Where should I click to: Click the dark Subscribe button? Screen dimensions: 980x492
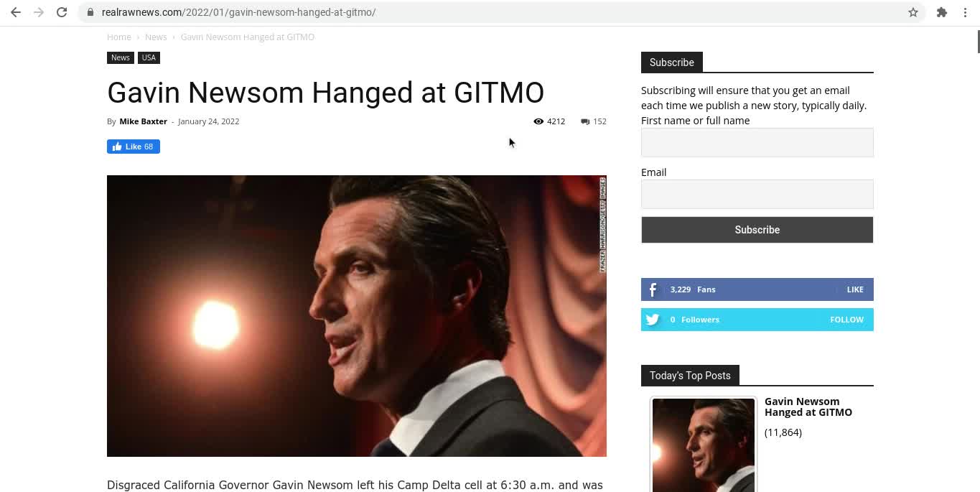tap(757, 230)
